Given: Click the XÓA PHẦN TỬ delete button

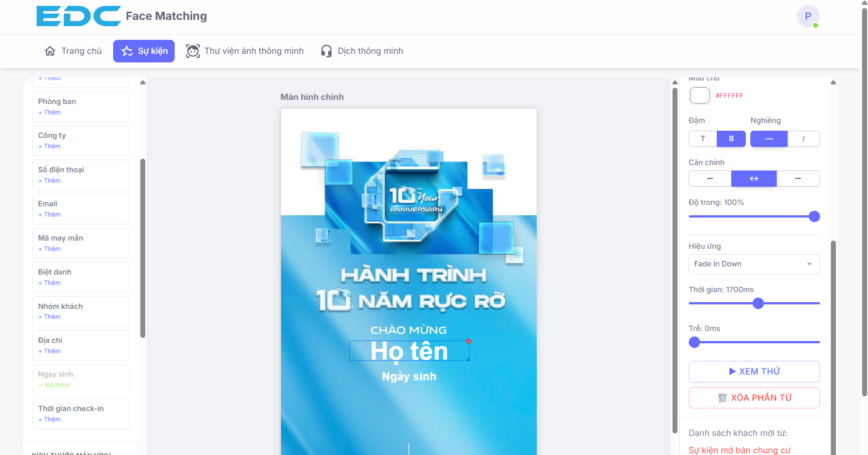Looking at the screenshot, I should [x=754, y=398].
